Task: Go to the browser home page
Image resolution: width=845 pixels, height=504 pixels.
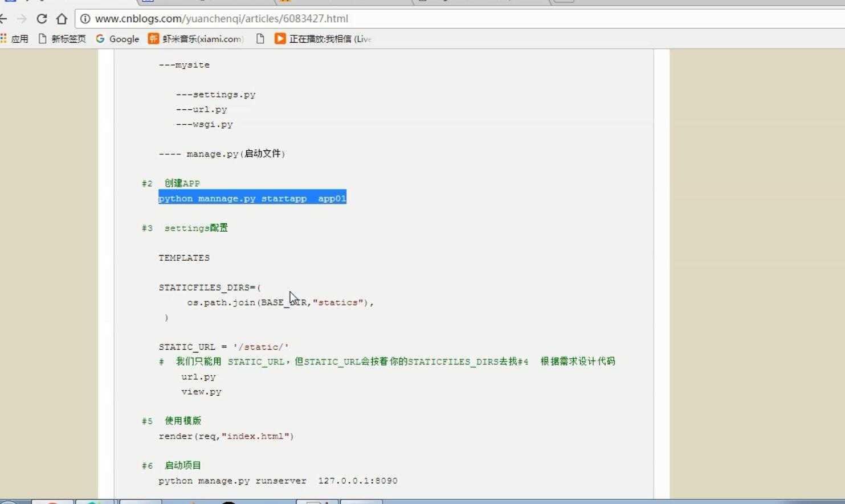Action: tap(62, 19)
